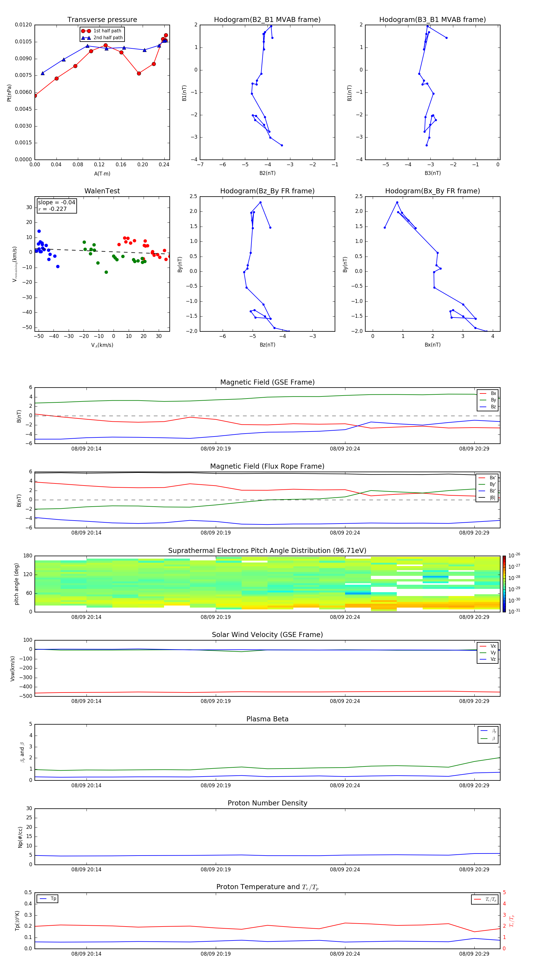Click the 'Proton Temperature and Te/Tp' title
The height and width of the screenshot is (980, 535).
point(267,887)
